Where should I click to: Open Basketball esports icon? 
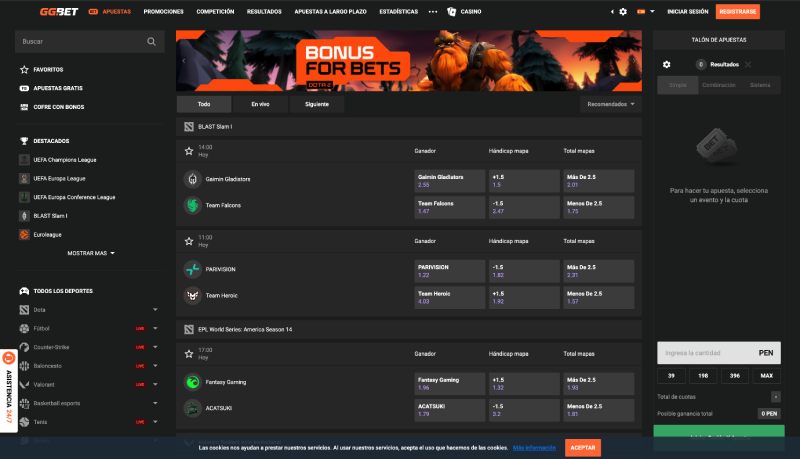click(x=24, y=403)
